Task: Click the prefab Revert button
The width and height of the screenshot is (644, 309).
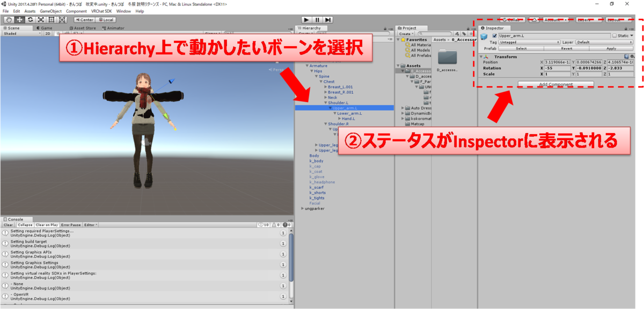Action: [x=566, y=48]
